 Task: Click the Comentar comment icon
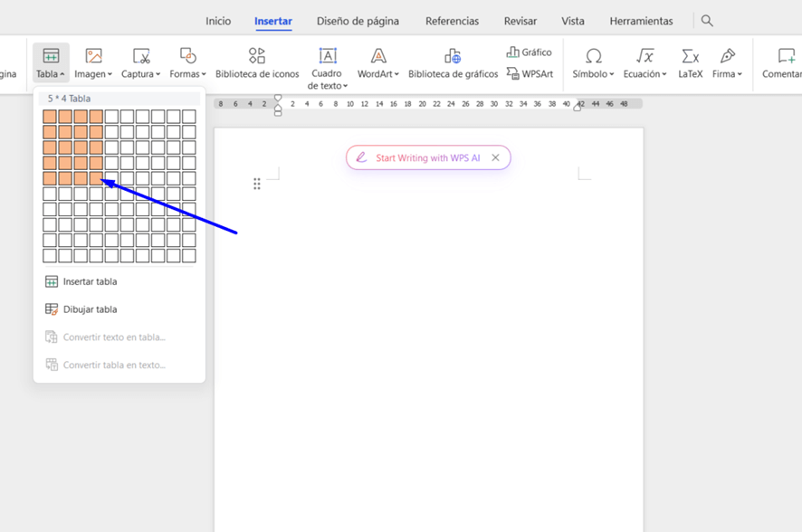(787, 55)
